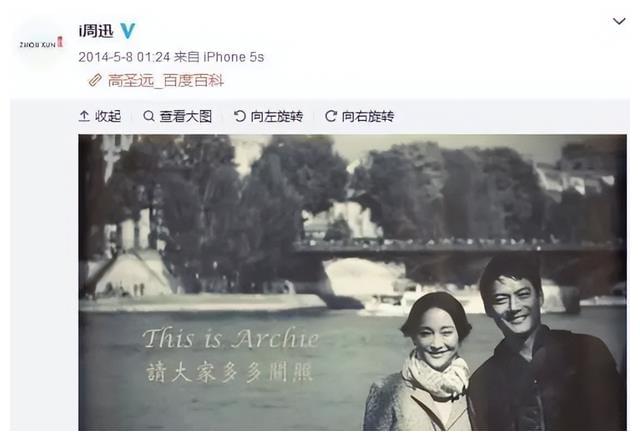Click the blue verified V badge
The image size is (640, 441).
tap(127, 31)
